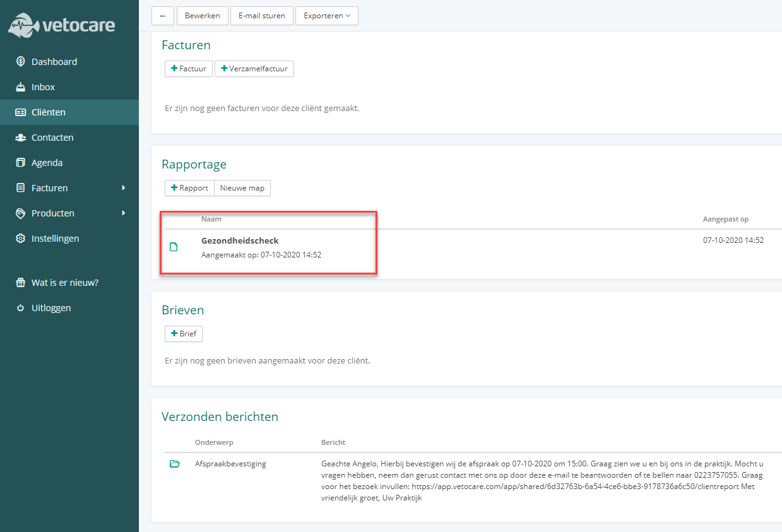Click the Inbox tray icon

(20, 87)
